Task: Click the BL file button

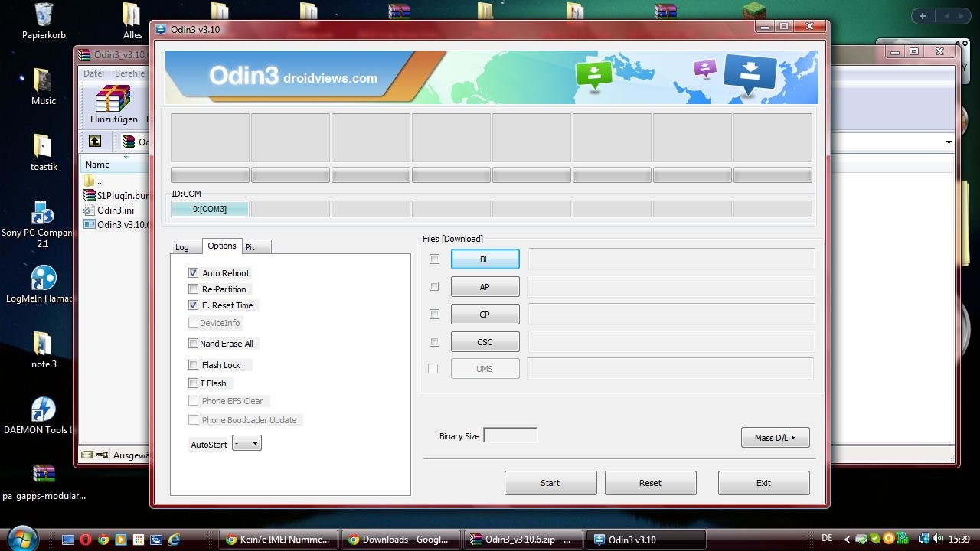Action: [485, 259]
